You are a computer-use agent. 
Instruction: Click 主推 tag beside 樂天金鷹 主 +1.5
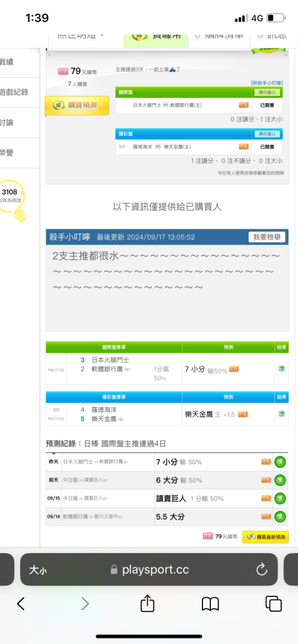coord(243,414)
